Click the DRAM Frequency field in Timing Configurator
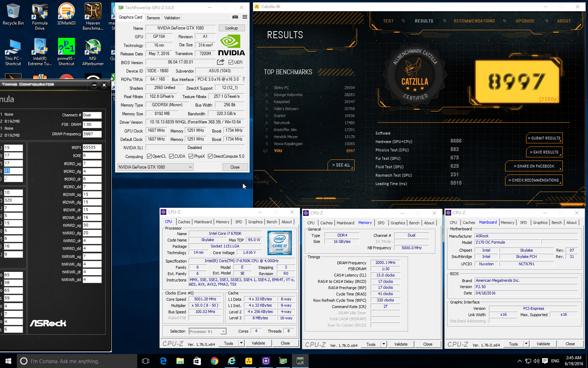 [x=92, y=134]
